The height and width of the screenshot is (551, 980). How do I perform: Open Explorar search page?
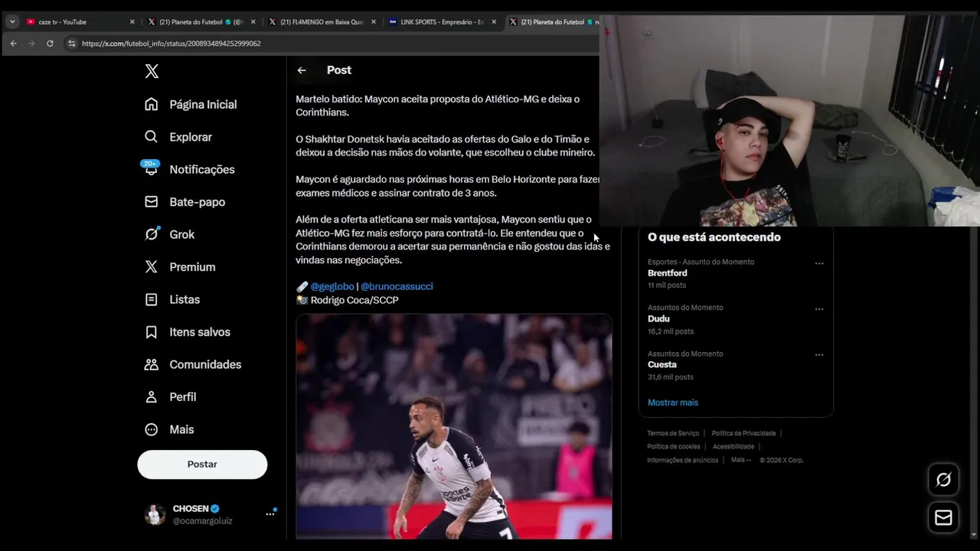(x=179, y=137)
